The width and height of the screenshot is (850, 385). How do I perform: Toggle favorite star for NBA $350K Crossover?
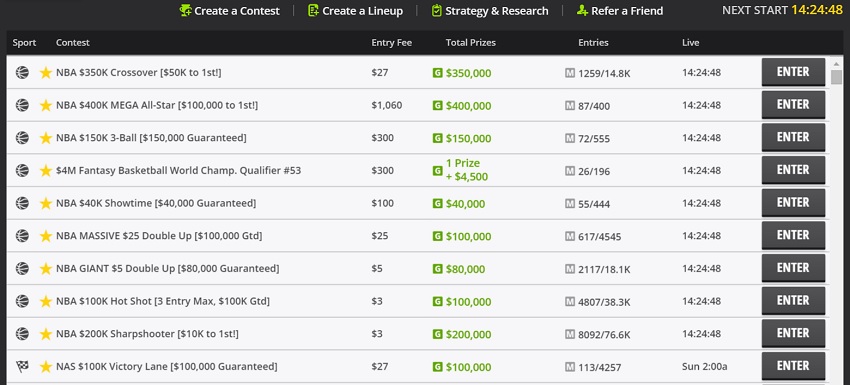coord(46,73)
